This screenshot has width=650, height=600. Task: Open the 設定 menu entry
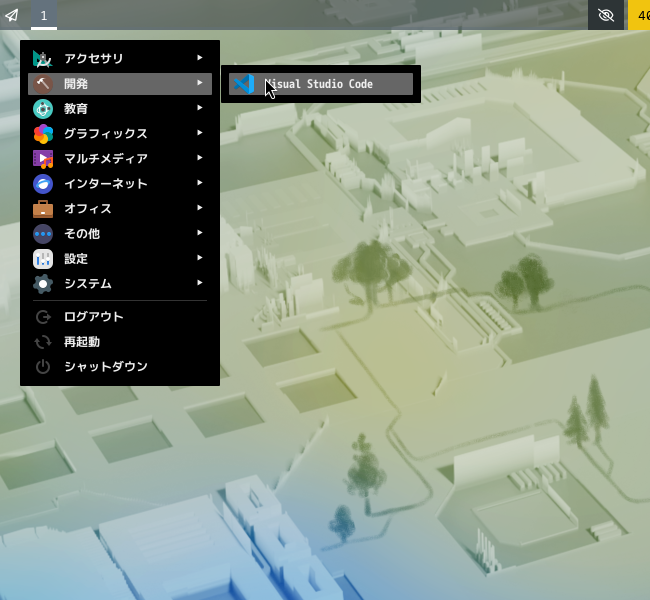[x=120, y=259]
